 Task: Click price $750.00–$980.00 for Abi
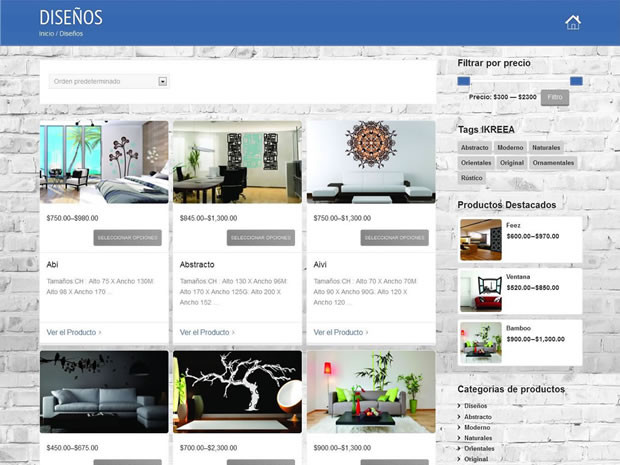point(72,218)
